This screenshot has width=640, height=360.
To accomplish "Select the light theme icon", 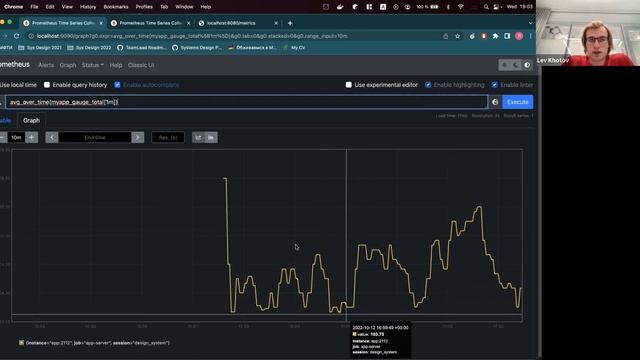I will coord(504,65).
